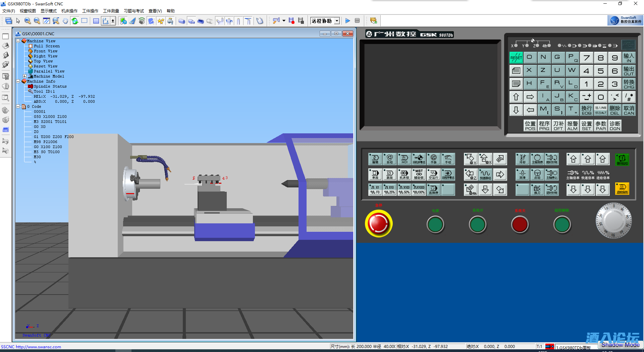Image resolution: width=644 pixels, height=352 pixels.
Task: Click the zoom in magnifier toolbar icon
Action: pyautogui.click(x=28, y=21)
